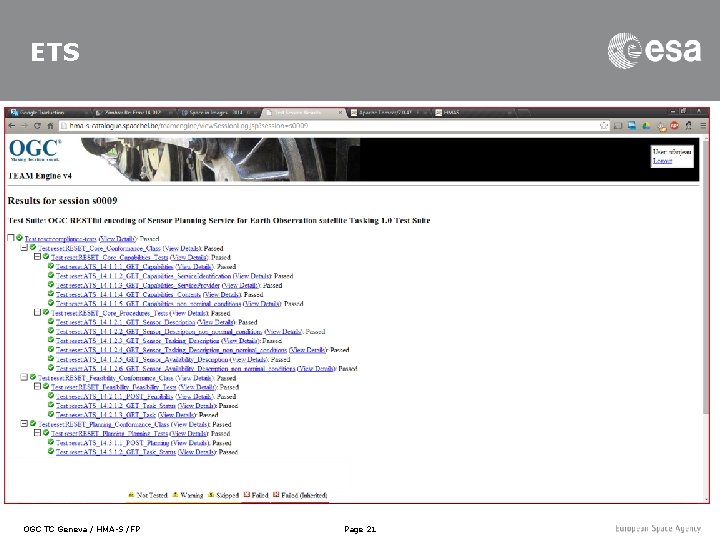Open ATS_14.2.1.2_GET_Task_Status link
Screen dimensions: 720x540
click(116, 405)
